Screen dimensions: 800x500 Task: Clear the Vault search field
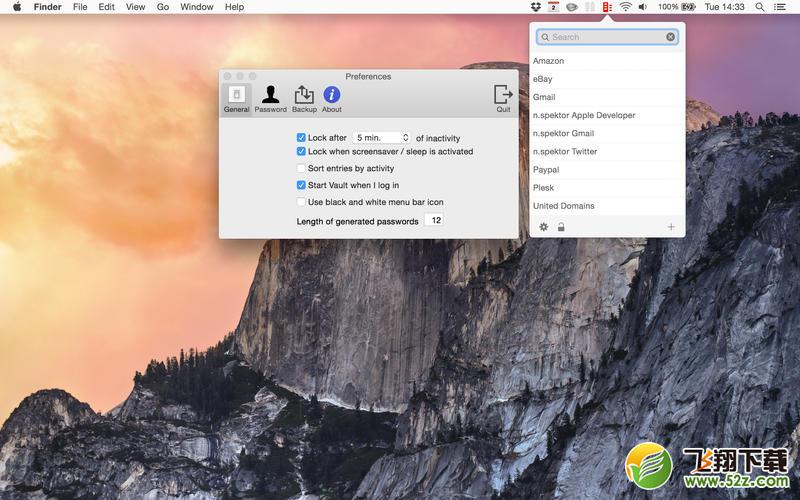coord(670,37)
